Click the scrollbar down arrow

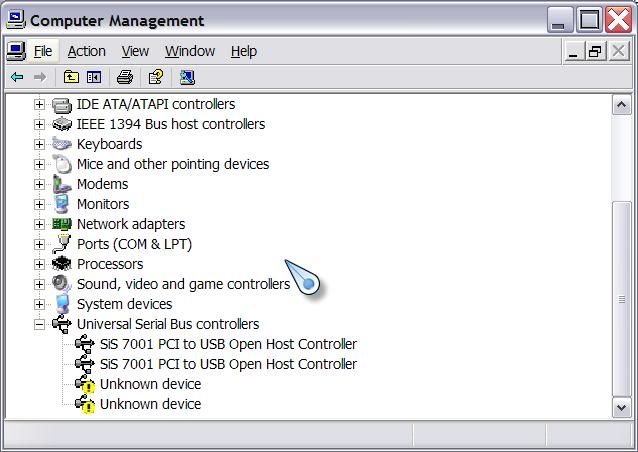point(621,407)
